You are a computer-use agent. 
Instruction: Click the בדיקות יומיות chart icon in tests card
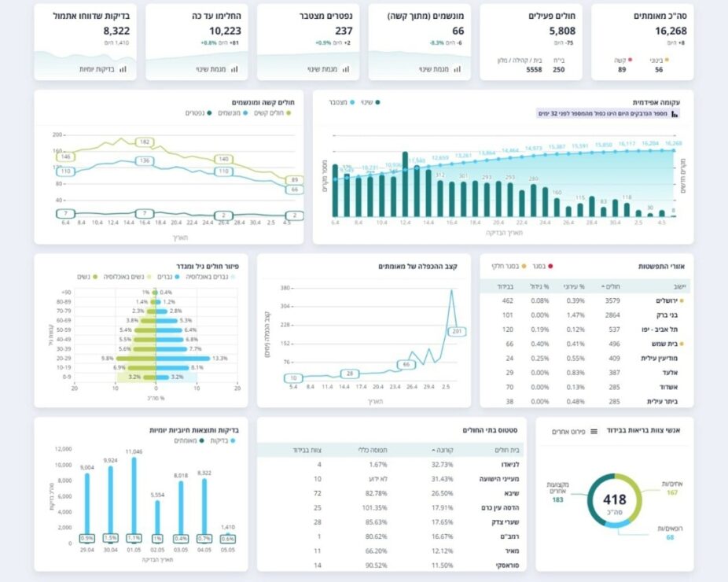[x=123, y=69]
